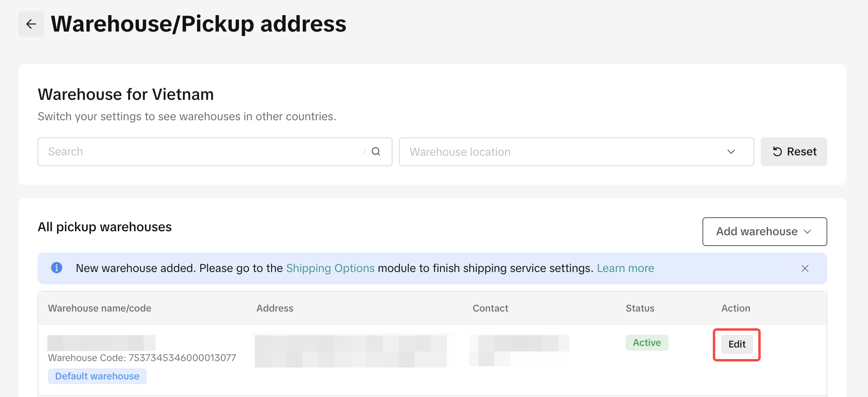The height and width of the screenshot is (397, 868).
Task: Click the Learn more link
Action: 625,268
